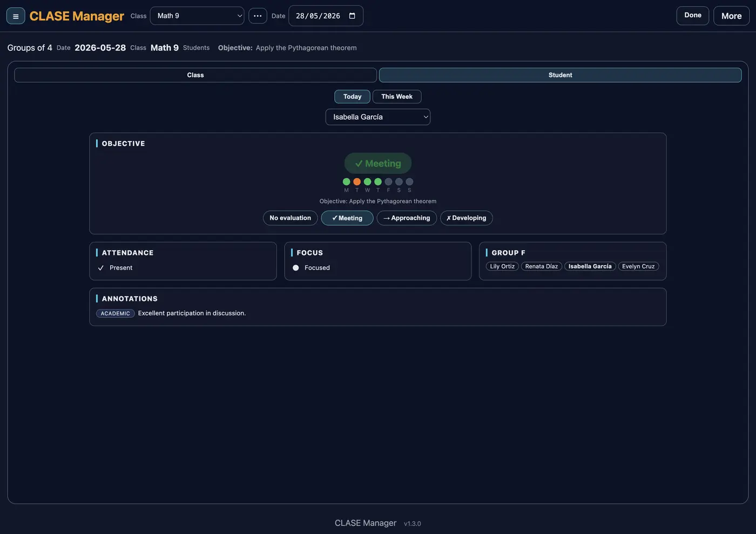Click the large green Meeting status badge
Screen dimensions: 756x534
[x=378, y=164]
